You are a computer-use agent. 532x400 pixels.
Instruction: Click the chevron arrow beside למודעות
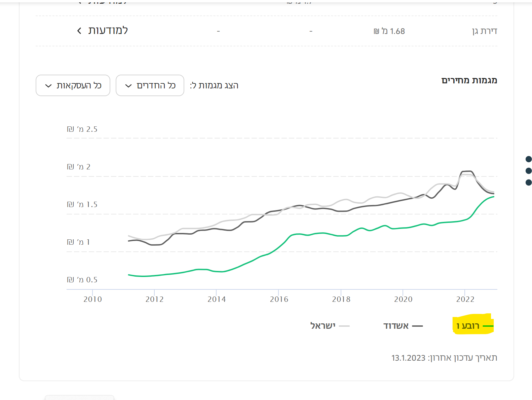click(79, 31)
